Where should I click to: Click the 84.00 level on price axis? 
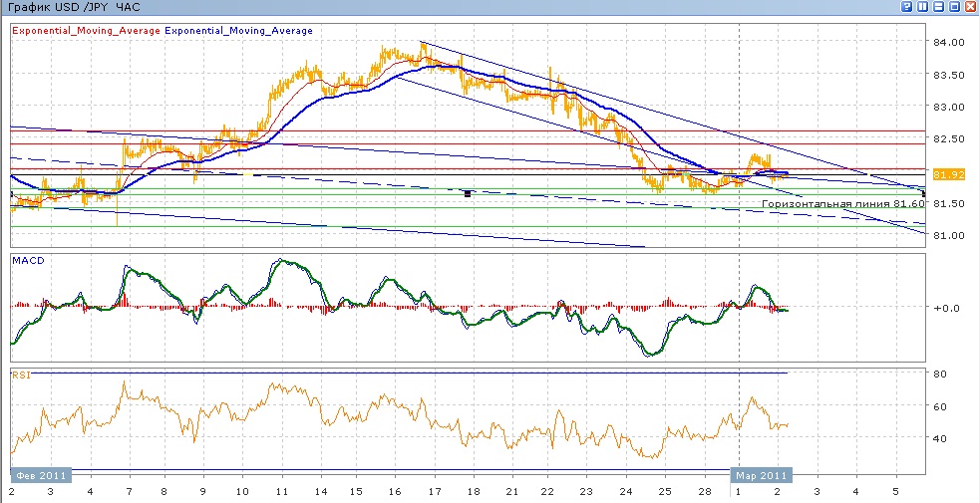click(949, 43)
